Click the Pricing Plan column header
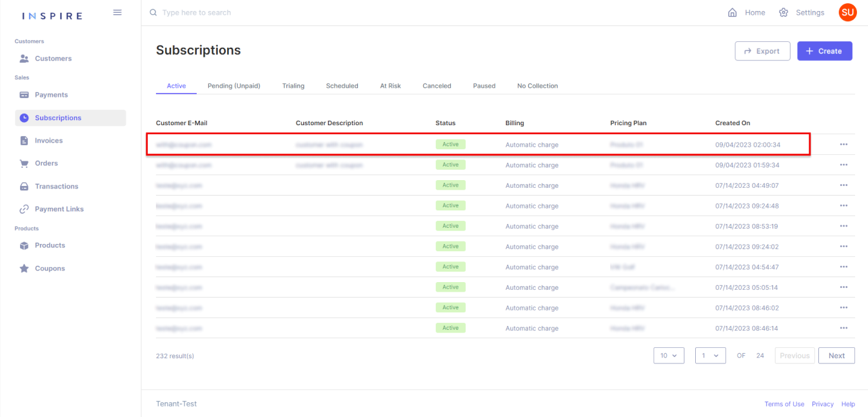This screenshot has height=417, width=868. coord(628,123)
